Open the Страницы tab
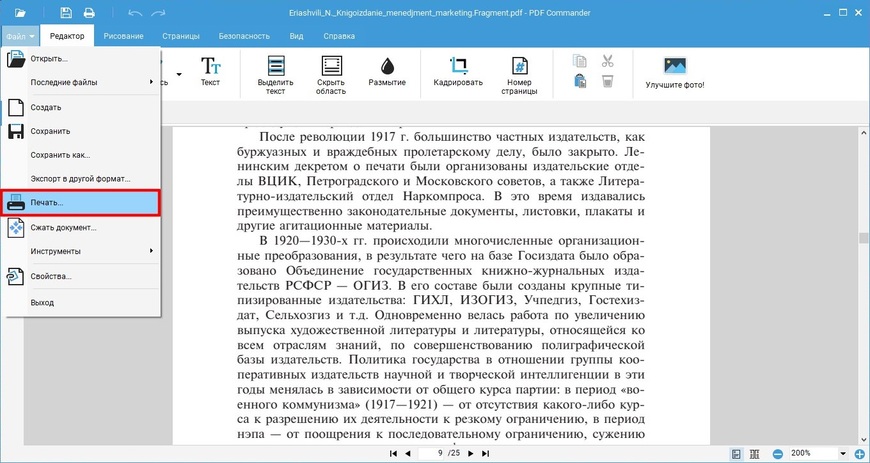This screenshot has height=463, width=870. point(181,36)
